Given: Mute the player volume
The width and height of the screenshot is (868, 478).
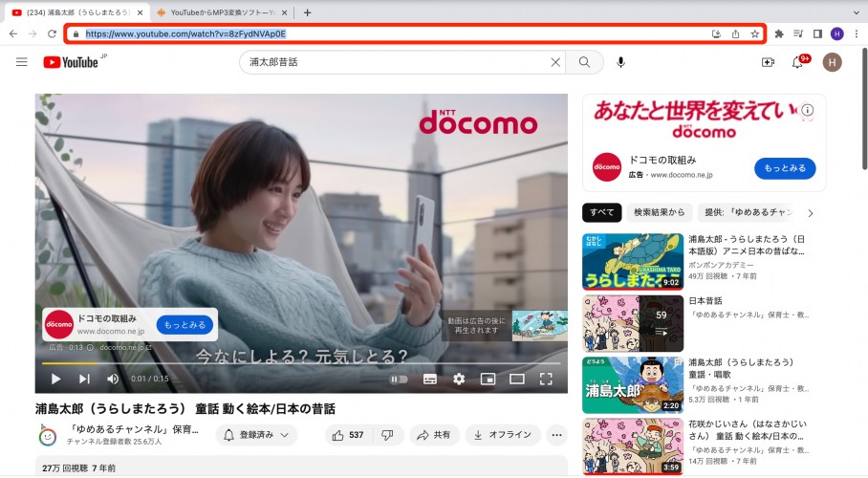Looking at the screenshot, I should click(x=113, y=379).
